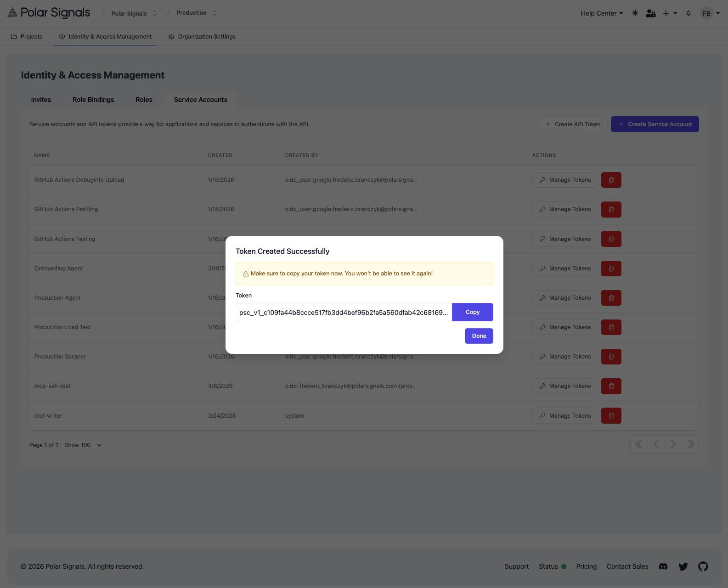Screen dimensions: 728x588
Task: Manage tokens for GitHub Actions Debuginfo Upload
Action: point(565,180)
